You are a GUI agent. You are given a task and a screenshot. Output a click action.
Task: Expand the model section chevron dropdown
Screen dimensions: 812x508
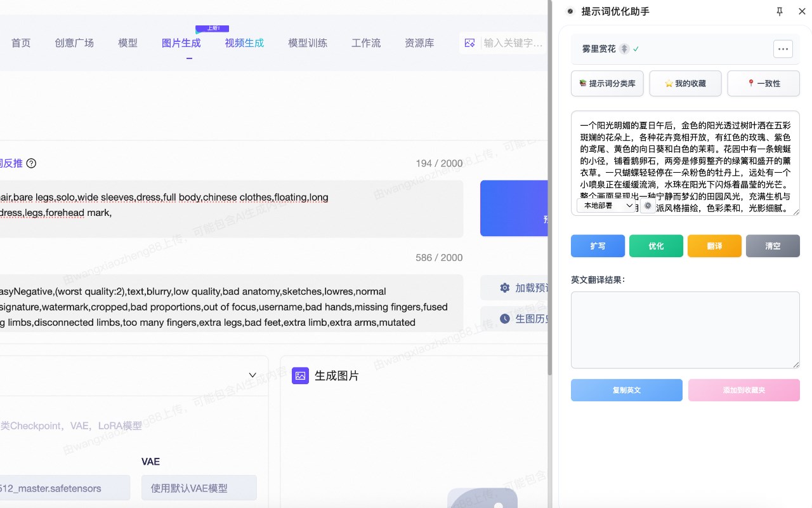click(252, 375)
